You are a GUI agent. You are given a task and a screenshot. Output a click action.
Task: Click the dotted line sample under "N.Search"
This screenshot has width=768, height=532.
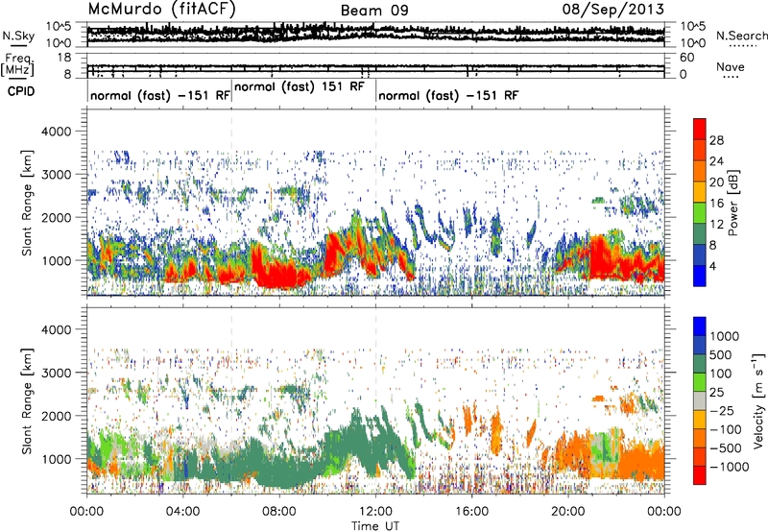tap(743, 46)
